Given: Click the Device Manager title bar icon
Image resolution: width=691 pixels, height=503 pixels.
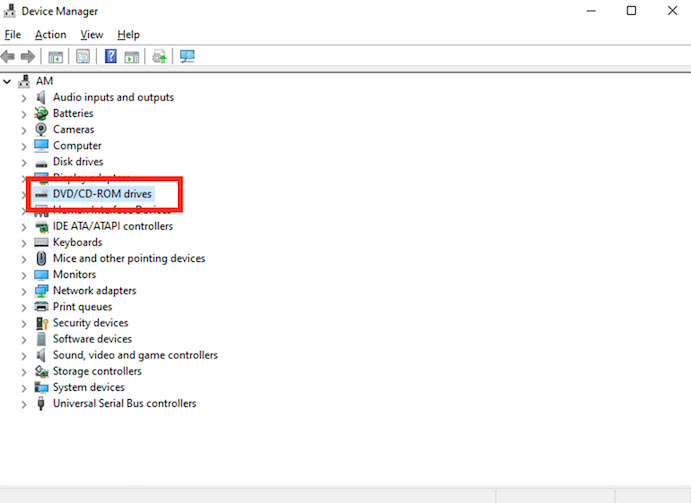Looking at the screenshot, I should click(9, 11).
